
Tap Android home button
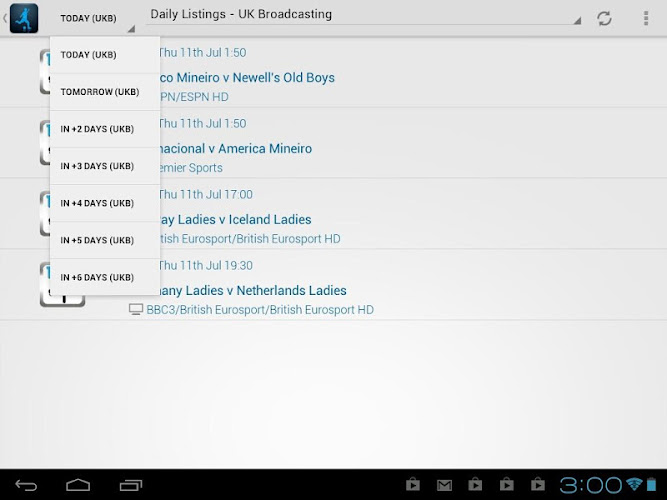click(78, 485)
